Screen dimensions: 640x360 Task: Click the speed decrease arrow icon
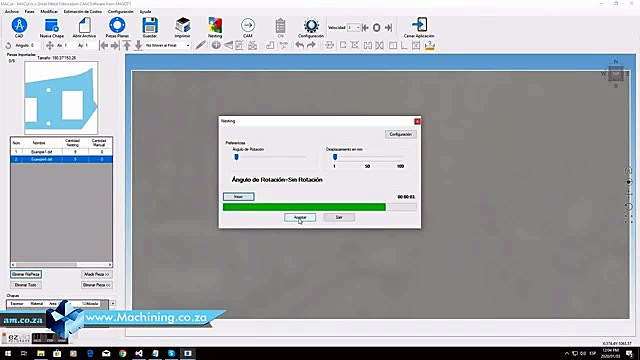click(365, 27)
